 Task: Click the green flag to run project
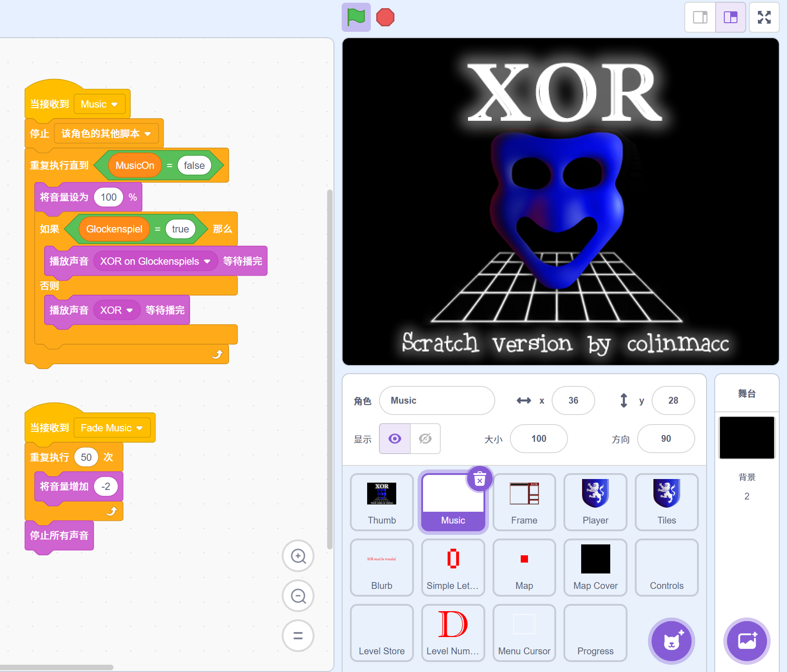(356, 17)
